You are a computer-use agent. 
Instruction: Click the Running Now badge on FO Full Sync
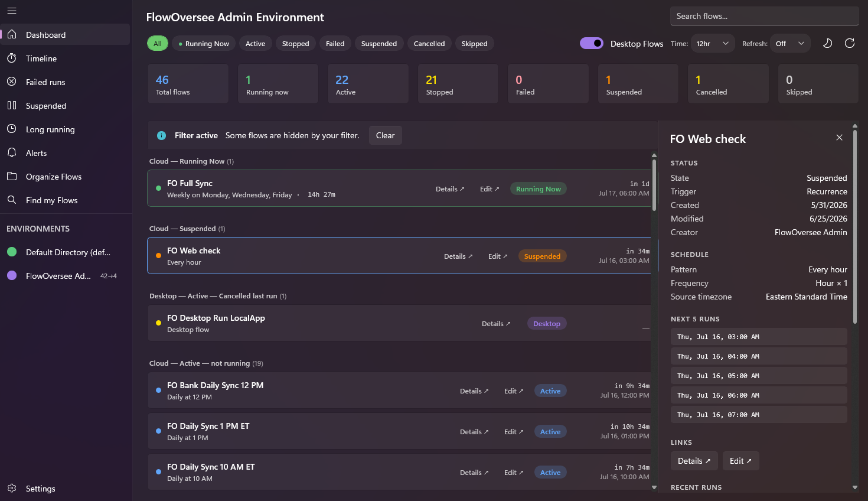[538, 189]
